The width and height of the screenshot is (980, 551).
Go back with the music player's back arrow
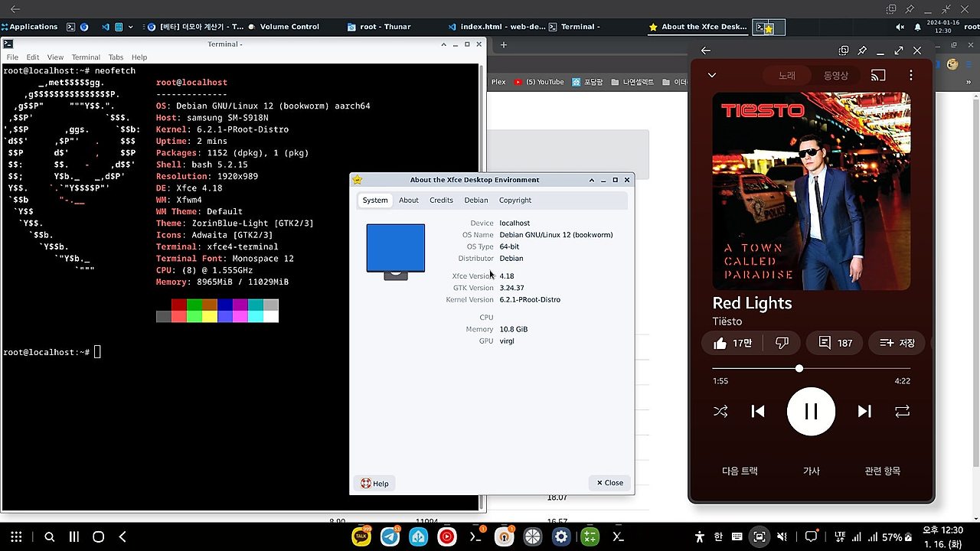706,51
